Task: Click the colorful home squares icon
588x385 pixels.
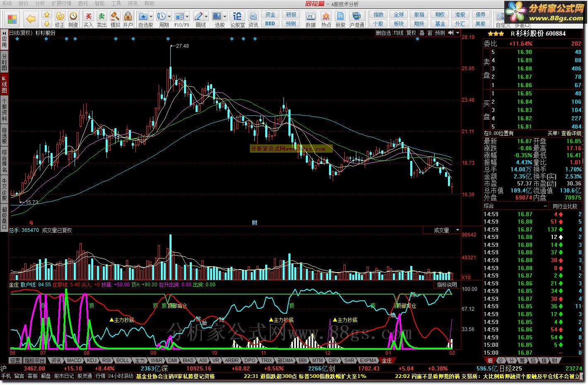Action: pos(12,19)
